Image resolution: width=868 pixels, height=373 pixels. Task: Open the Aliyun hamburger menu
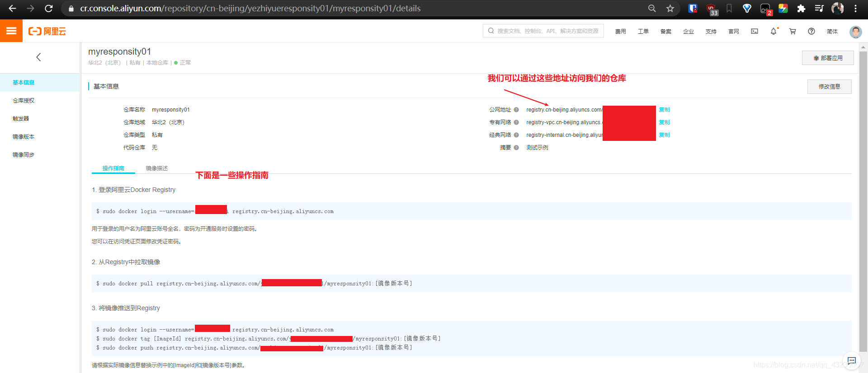click(11, 31)
